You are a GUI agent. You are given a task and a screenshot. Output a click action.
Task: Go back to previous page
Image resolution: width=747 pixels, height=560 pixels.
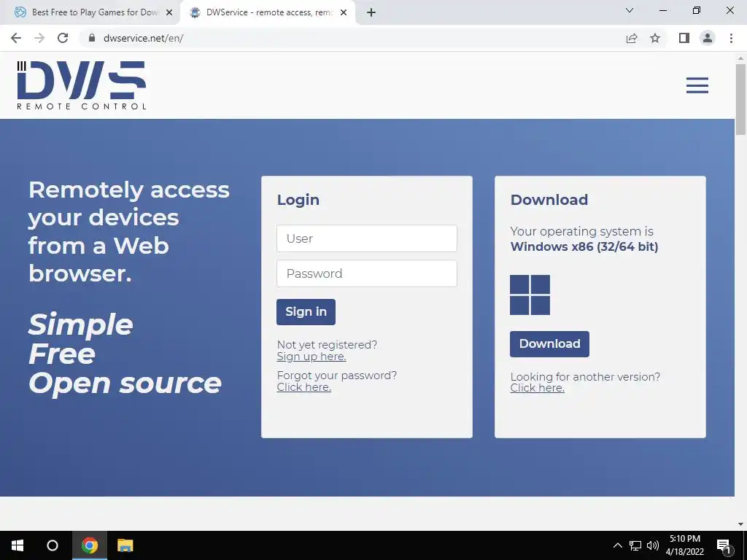[x=16, y=38]
